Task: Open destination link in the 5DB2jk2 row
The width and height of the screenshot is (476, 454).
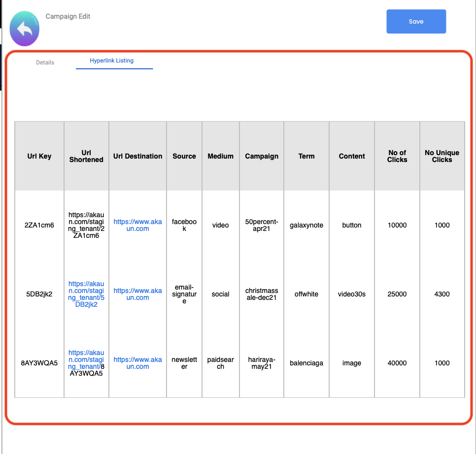Action: click(x=137, y=294)
